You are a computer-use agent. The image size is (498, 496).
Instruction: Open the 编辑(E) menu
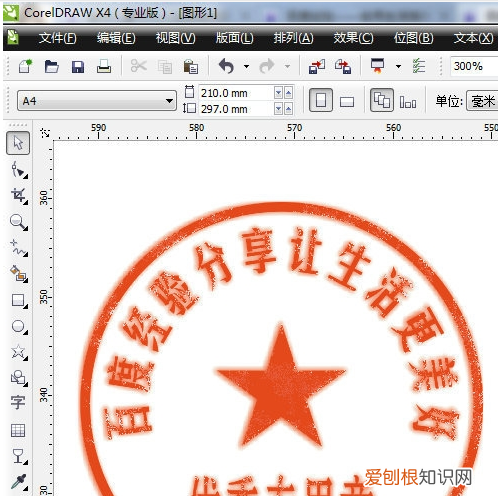point(116,38)
